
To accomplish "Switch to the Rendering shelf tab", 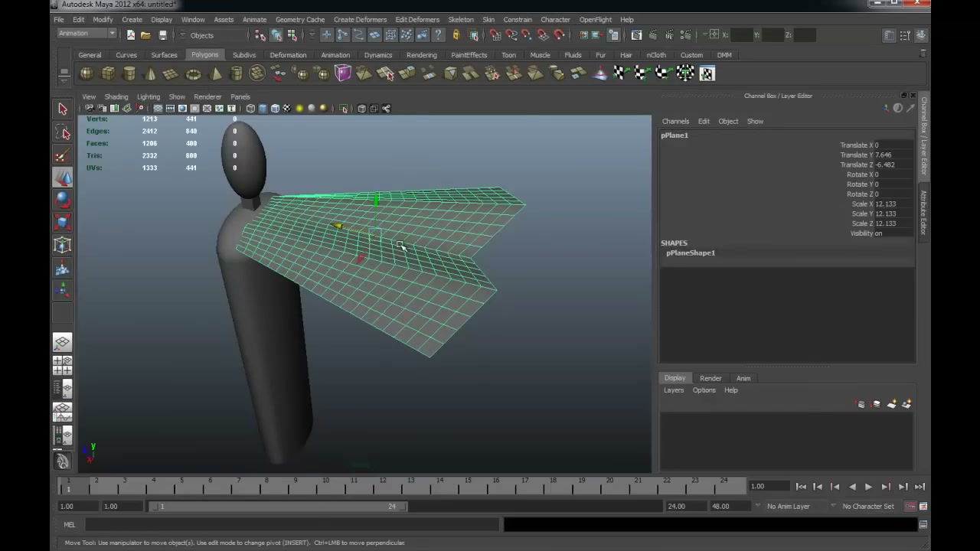I will coord(422,55).
